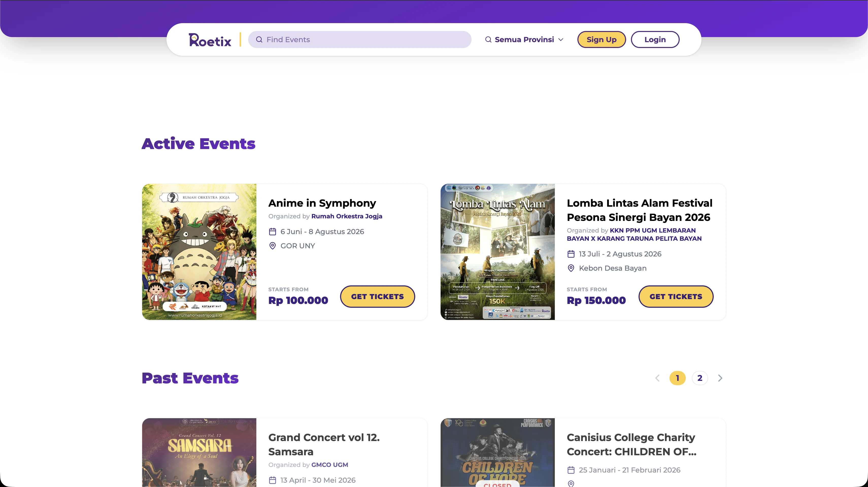Image resolution: width=868 pixels, height=487 pixels.
Task: Expand the Semua Provinsi province dropdown
Action: coord(524,40)
